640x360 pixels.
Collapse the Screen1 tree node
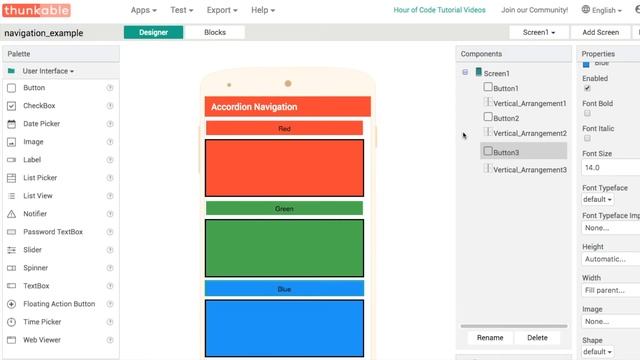click(x=465, y=72)
